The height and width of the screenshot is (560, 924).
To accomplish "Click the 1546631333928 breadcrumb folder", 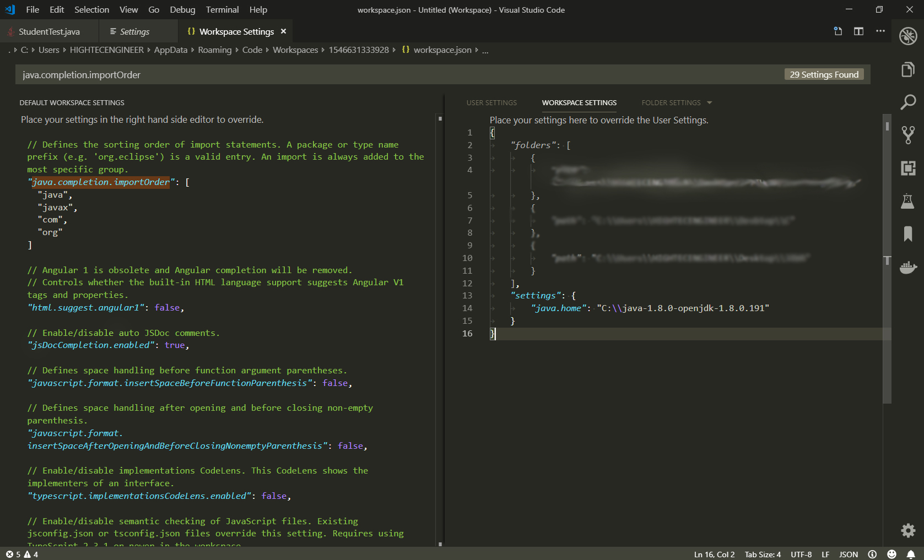I will (x=359, y=50).
